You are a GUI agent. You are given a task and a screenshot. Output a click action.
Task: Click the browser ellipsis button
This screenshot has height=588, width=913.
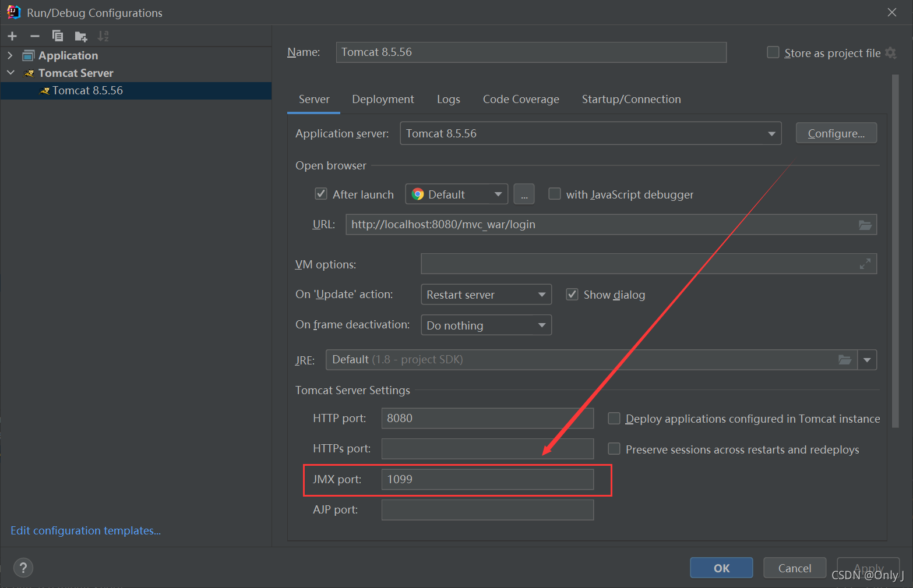tap(524, 194)
